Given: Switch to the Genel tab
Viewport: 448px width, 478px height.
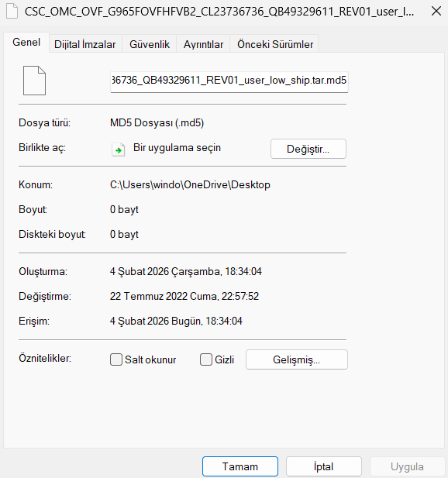Looking at the screenshot, I should [26, 43].
